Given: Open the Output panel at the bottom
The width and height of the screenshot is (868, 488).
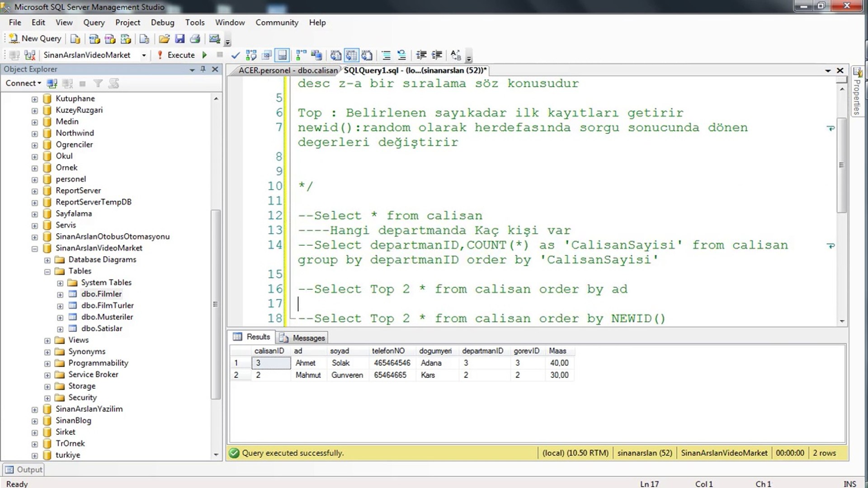Looking at the screenshot, I should pyautogui.click(x=24, y=469).
